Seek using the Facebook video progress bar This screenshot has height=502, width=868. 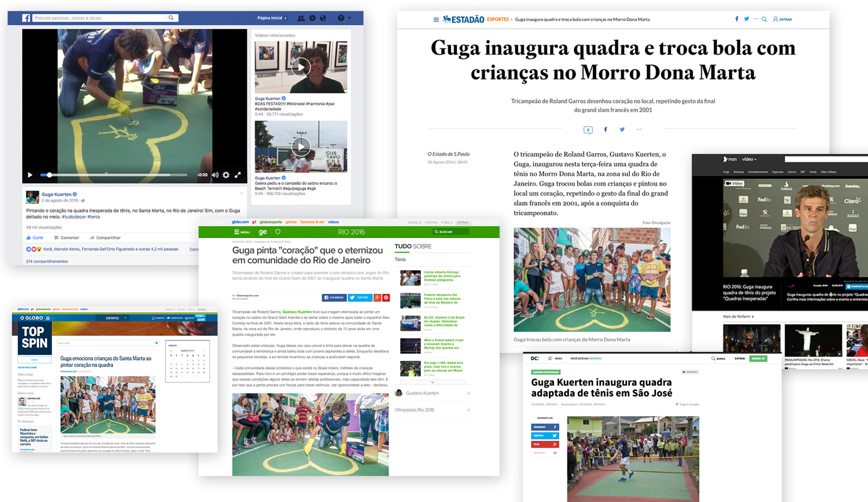click(x=114, y=175)
